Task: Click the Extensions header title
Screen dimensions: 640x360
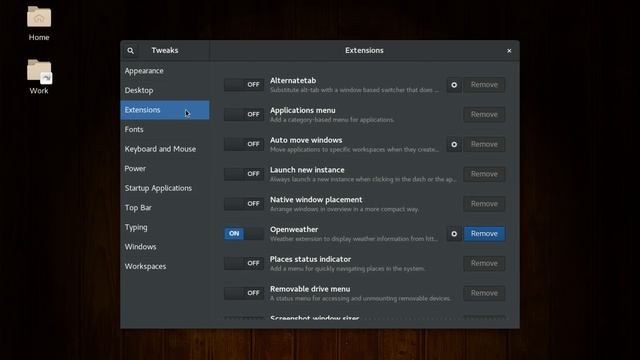Action: [x=364, y=51]
